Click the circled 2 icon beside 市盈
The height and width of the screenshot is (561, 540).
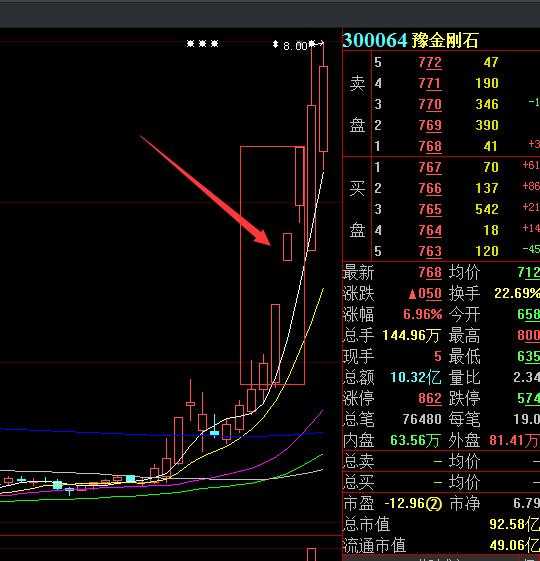pos(434,504)
